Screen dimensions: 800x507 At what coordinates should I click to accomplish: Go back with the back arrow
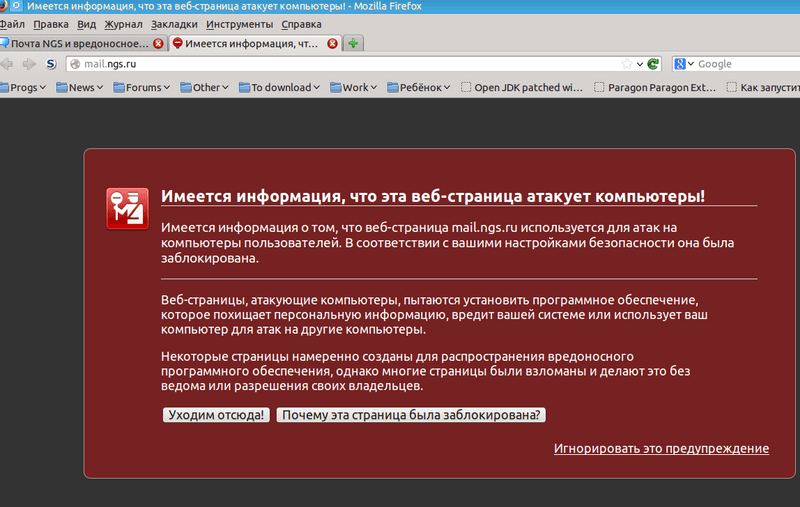[7, 64]
